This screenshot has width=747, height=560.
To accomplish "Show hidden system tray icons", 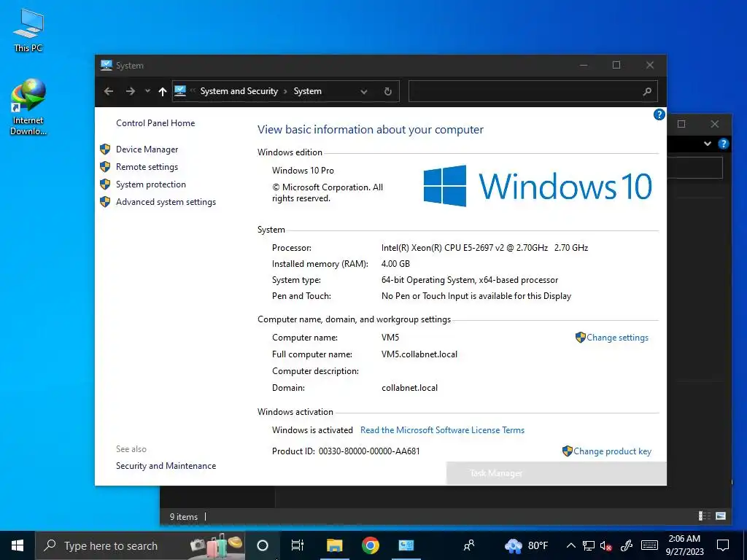I will pyautogui.click(x=570, y=545).
